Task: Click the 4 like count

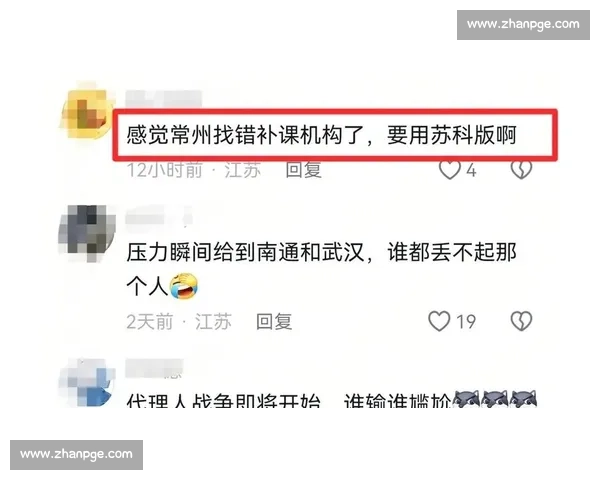Action: [471, 170]
